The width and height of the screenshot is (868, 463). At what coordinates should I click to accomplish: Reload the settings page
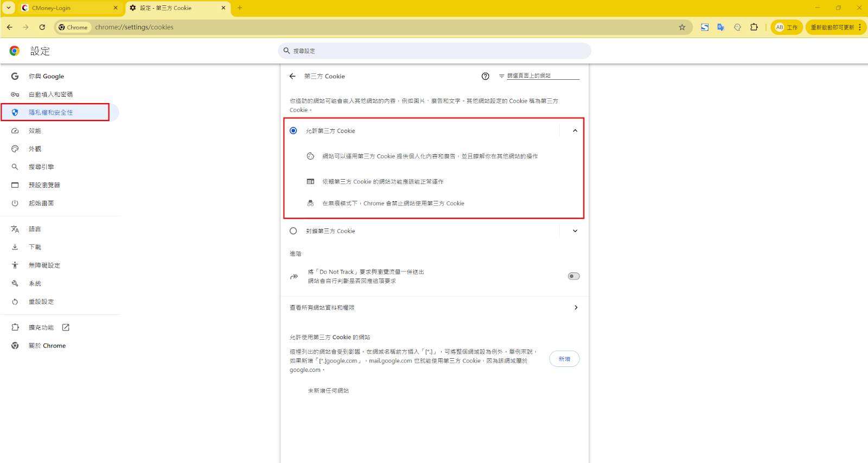point(42,27)
